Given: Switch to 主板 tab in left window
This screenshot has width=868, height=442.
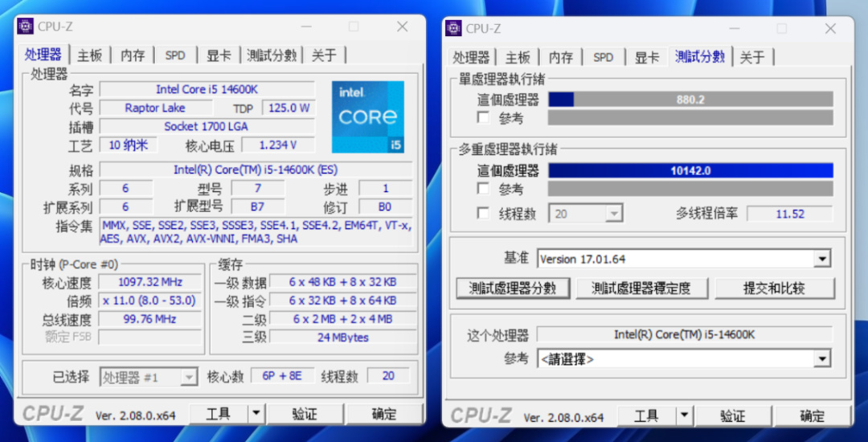Looking at the screenshot, I should [x=90, y=55].
